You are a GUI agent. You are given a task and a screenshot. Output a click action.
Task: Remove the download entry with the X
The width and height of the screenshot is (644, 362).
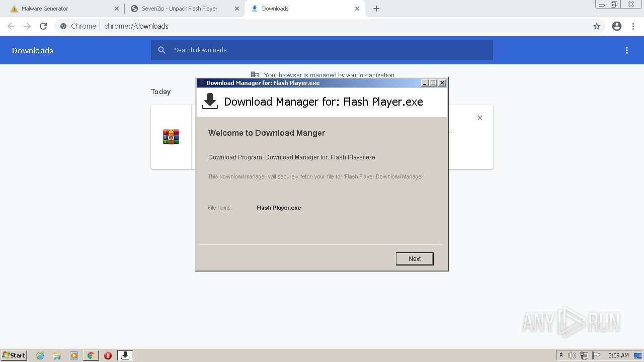pyautogui.click(x=480, y=118)
